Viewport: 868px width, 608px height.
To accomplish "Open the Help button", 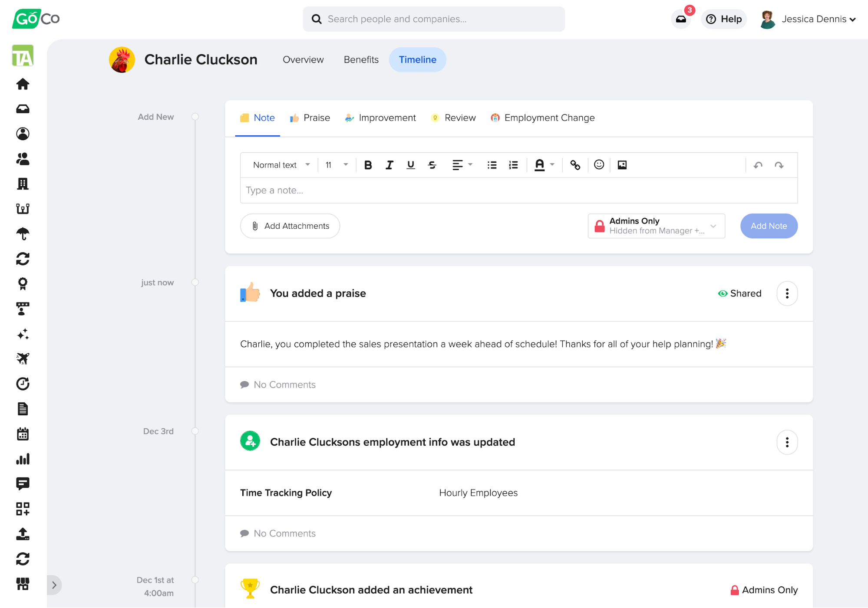I will pos(724,19).
